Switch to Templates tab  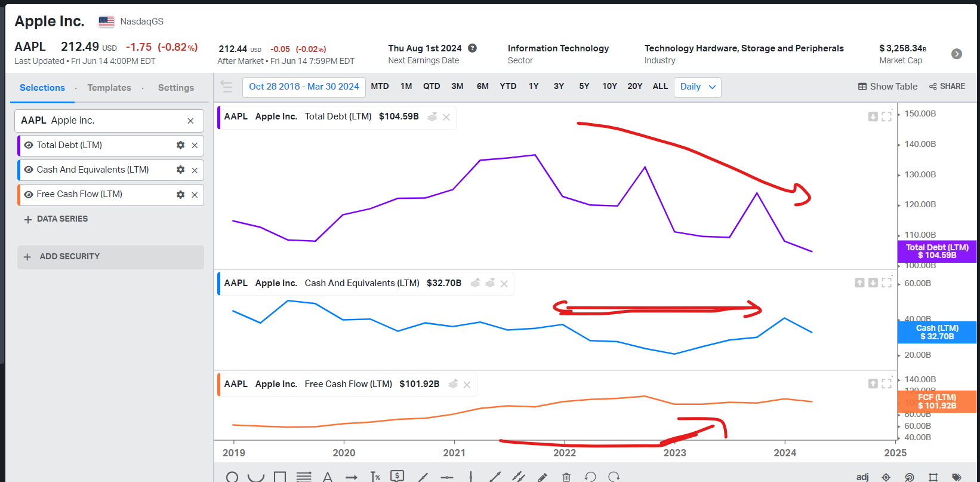[x=109, y=88]
